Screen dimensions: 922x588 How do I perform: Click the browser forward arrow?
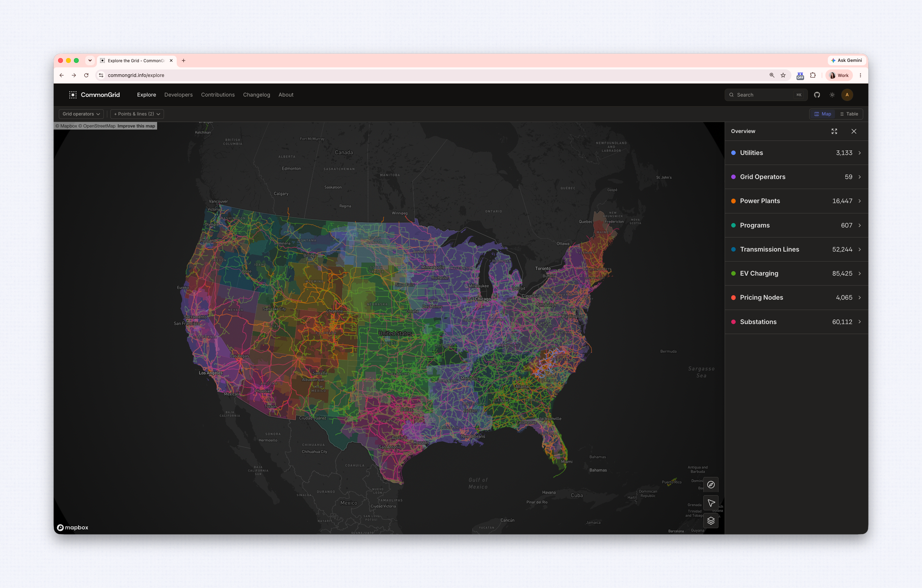pos(74,75)
